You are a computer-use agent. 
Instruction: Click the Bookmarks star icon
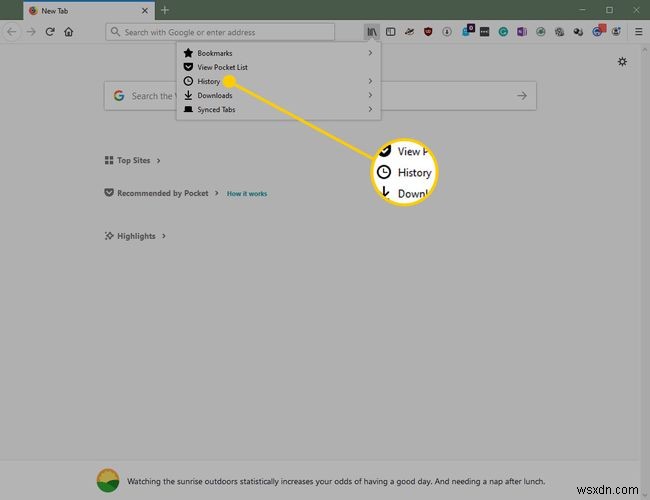(188, 53)
